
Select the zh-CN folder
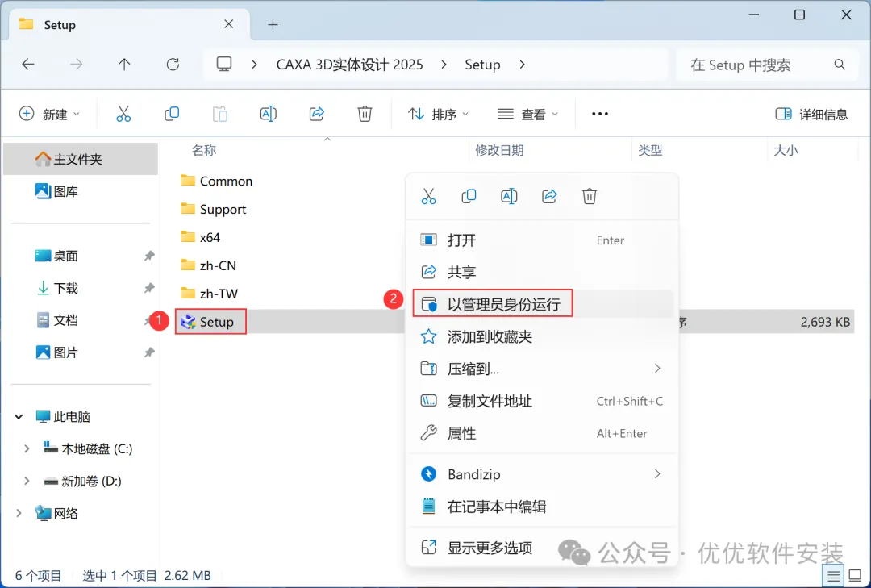click(x=208, y=265)
